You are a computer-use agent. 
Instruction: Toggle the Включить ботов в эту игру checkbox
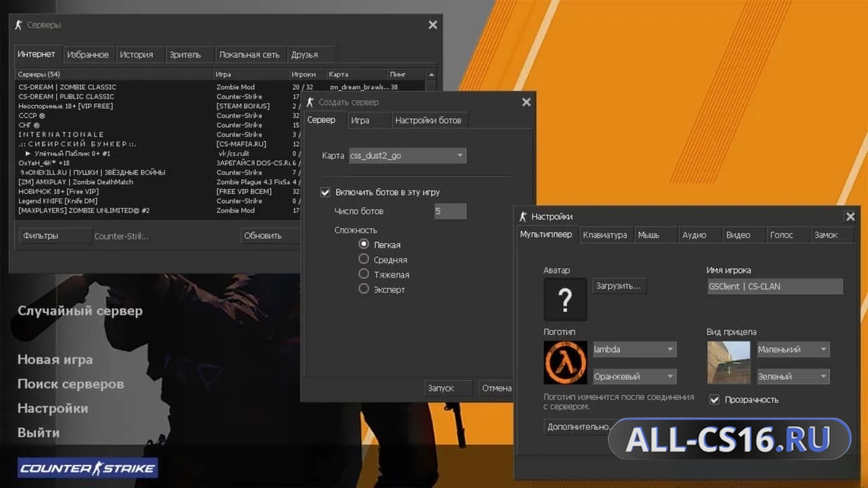click(325, 192)
